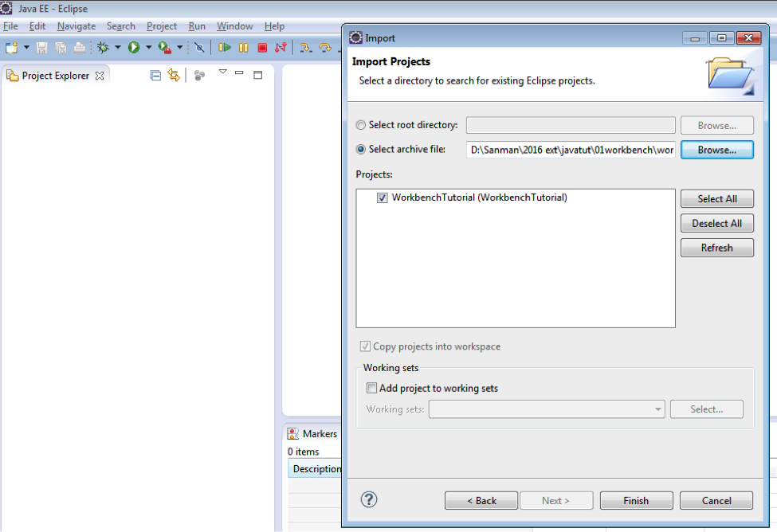The height and width of the screenshot is (532, 777).
Task: Click the Project Explorer folder icon
Action: [x=13, y=76]
